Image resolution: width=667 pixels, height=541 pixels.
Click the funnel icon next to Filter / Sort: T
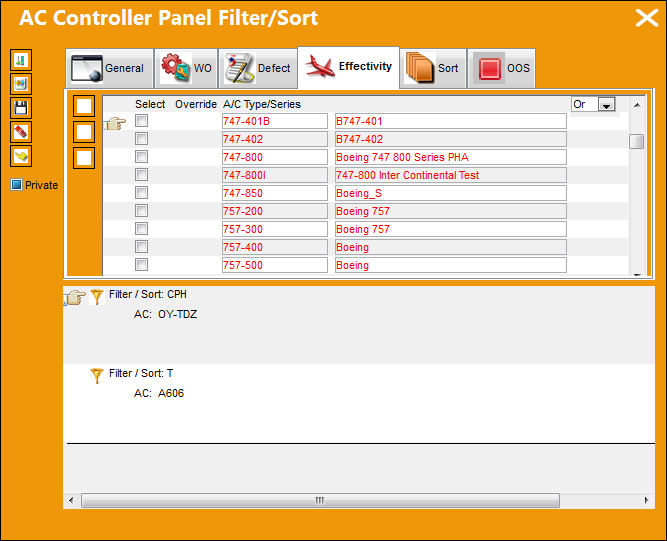point(97,375)
